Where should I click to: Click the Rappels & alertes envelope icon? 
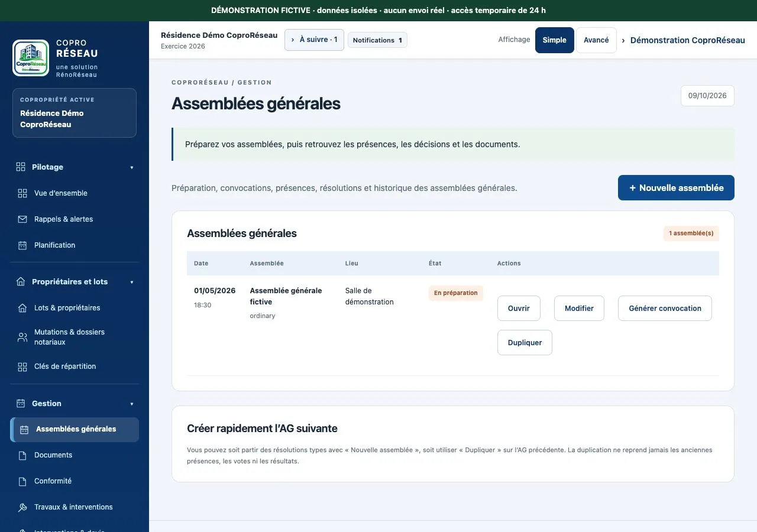(22, 219)
